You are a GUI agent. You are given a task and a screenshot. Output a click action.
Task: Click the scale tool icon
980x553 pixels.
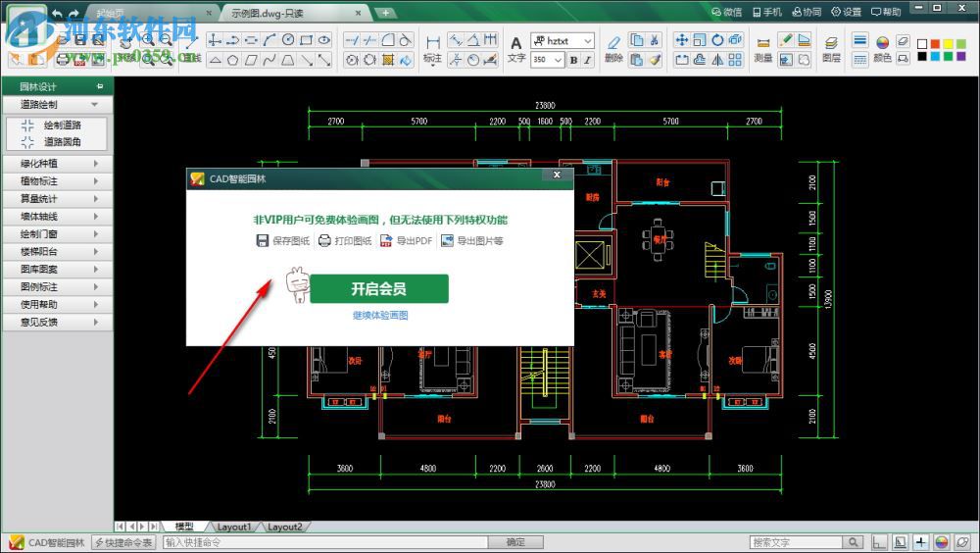coord(700,40)
